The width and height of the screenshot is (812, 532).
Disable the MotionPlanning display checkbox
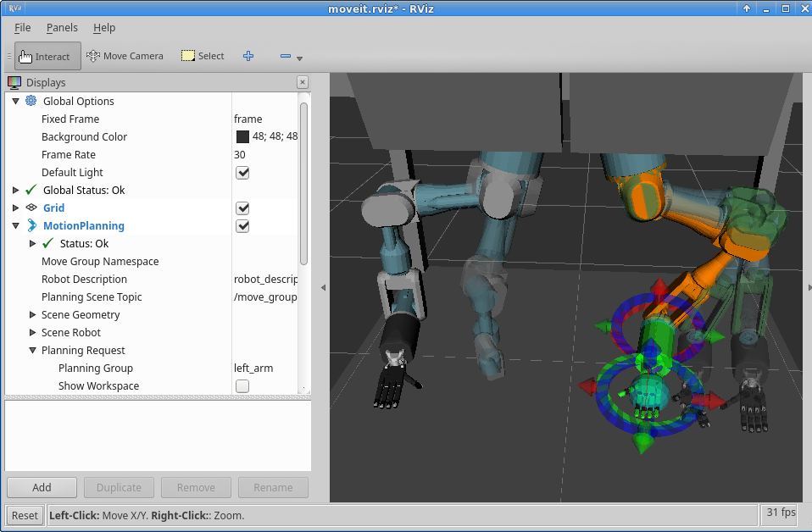coord(242,225)
